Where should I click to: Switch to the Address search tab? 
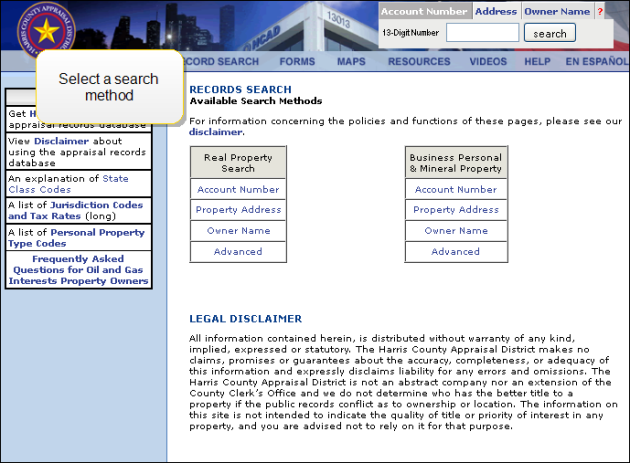click(x=496, y=12)
